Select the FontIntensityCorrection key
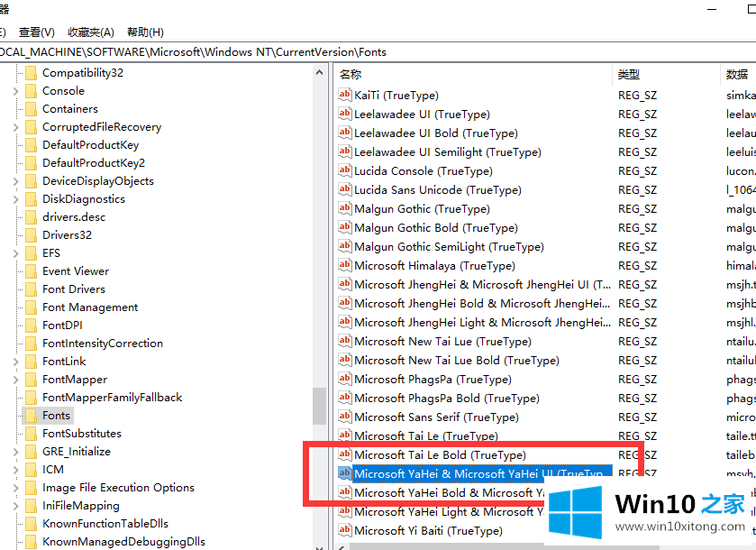This screenshot has width=756, height=550. [102, 343]
